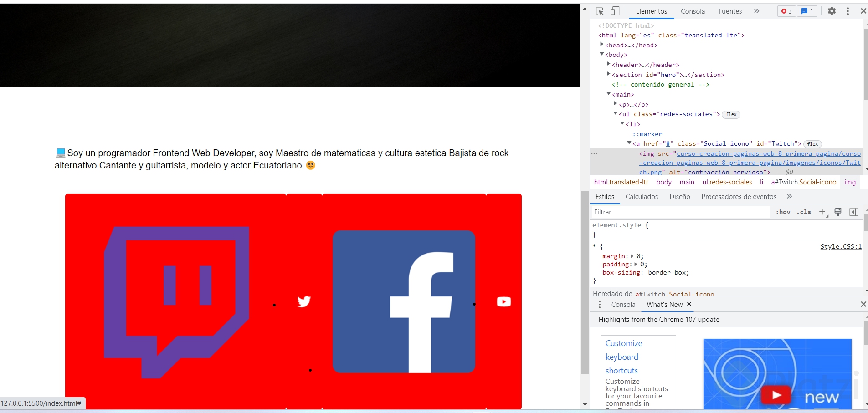
Task: Select the What's New drawer tab
Action: pyautogui.click(x=665, y=305)
